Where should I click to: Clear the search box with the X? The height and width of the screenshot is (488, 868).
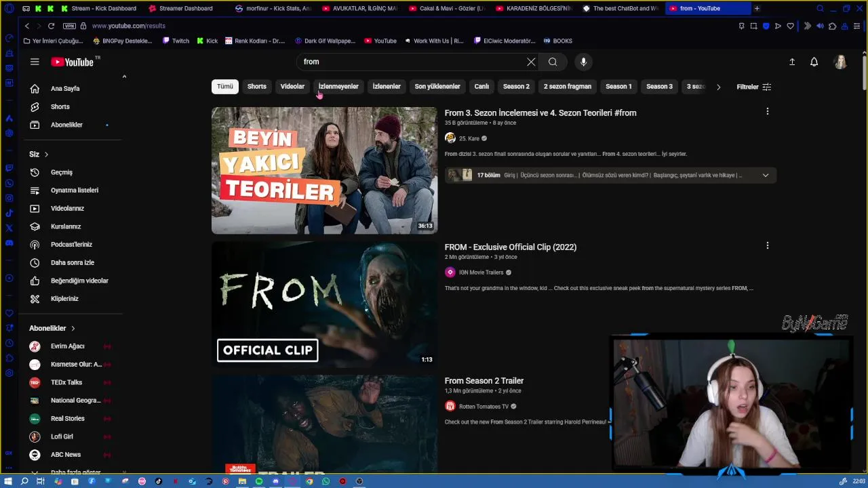[x=531, y=62]
